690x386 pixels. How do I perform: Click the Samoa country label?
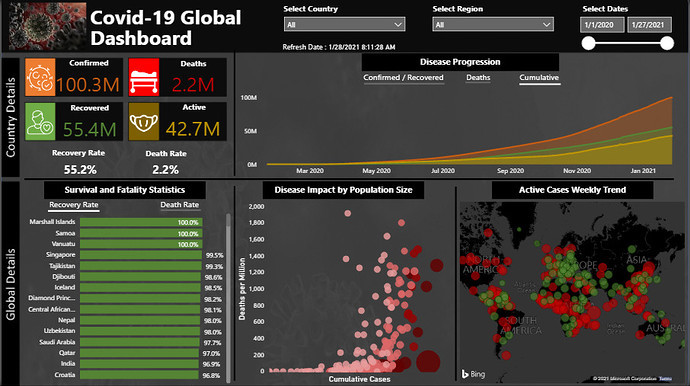66,233
